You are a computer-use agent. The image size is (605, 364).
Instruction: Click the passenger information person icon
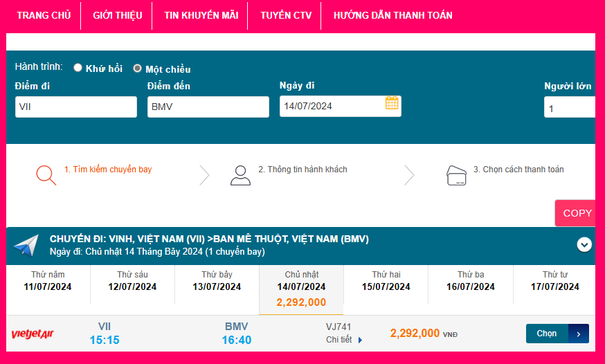tap(240, 175)
